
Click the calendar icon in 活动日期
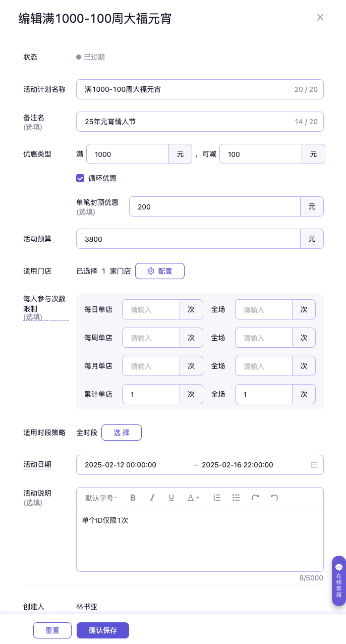click(x=314, y=465)
